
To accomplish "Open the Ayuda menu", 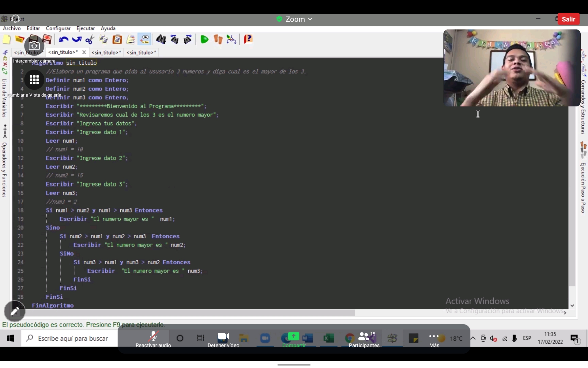I will pos(108,29).
